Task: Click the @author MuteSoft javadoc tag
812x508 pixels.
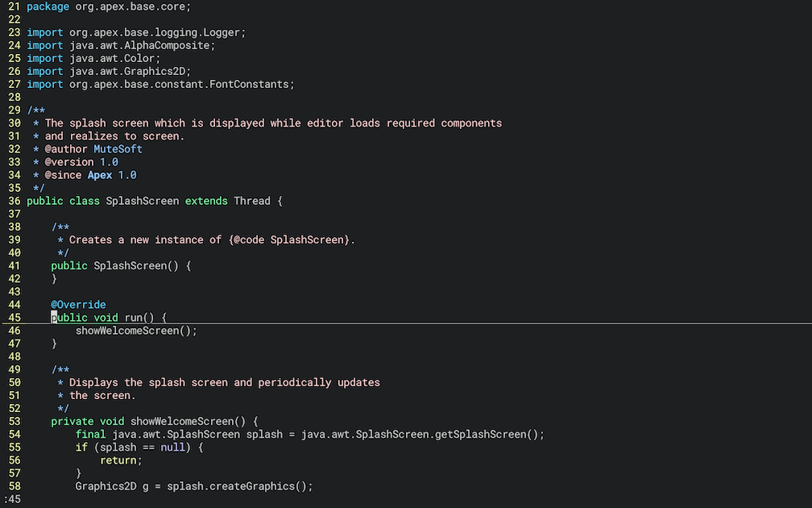Action: tap(87, 148)
